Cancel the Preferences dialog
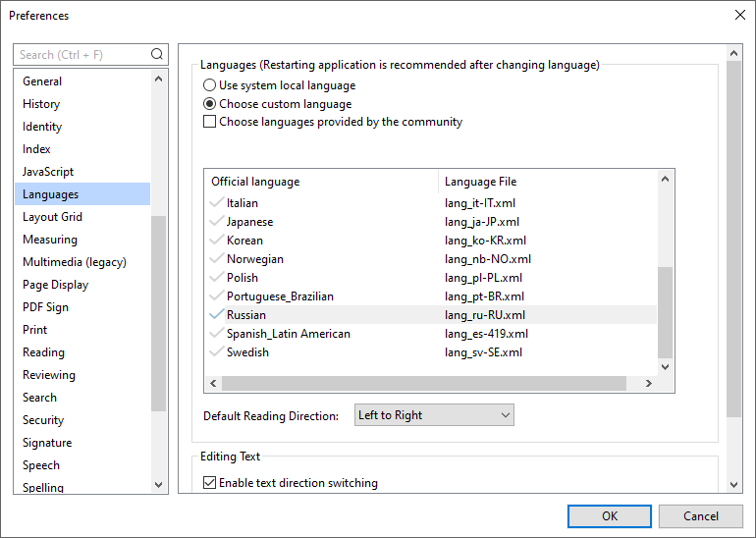This screenshot has height=538, width=756. click(x=701, y=516)
